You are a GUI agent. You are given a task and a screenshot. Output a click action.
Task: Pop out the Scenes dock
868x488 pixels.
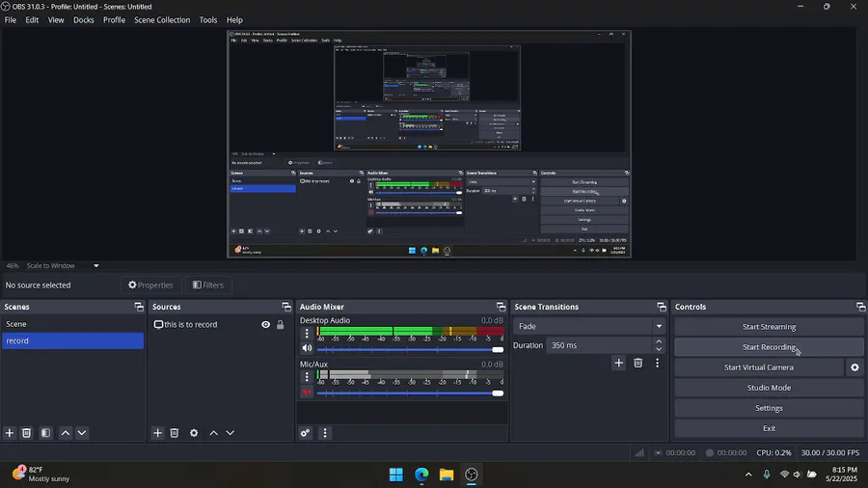coord(139,307)
